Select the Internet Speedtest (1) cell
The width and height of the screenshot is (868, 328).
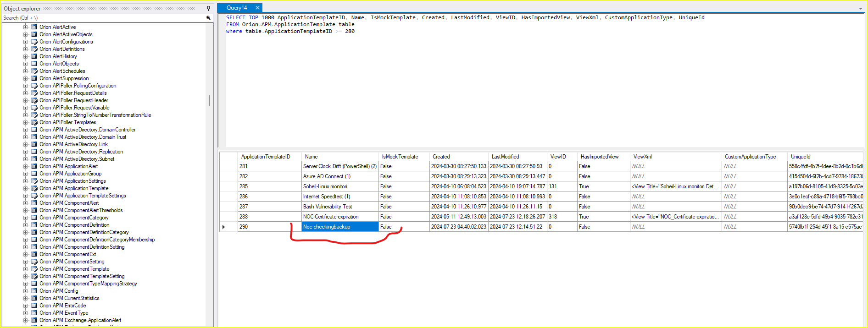coord(340,197)
